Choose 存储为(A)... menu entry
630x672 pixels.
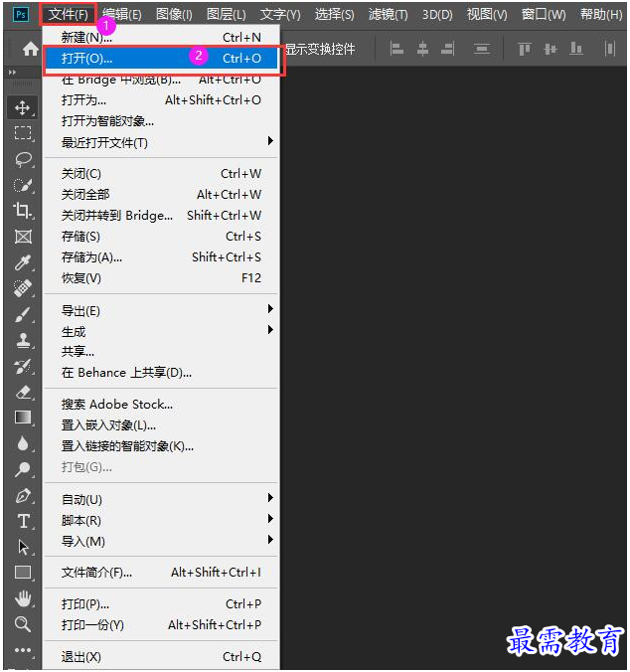coord(161,257)
